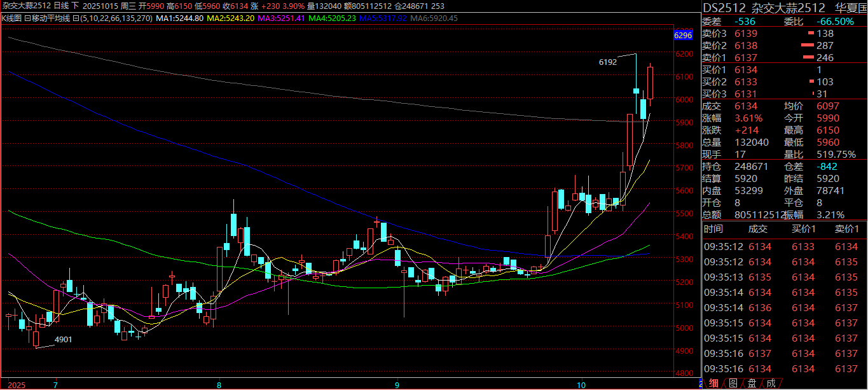This screenshot has height=390, width=868.
Task: Switch to the 成 transactions tab
Action: tap(771, 383)
